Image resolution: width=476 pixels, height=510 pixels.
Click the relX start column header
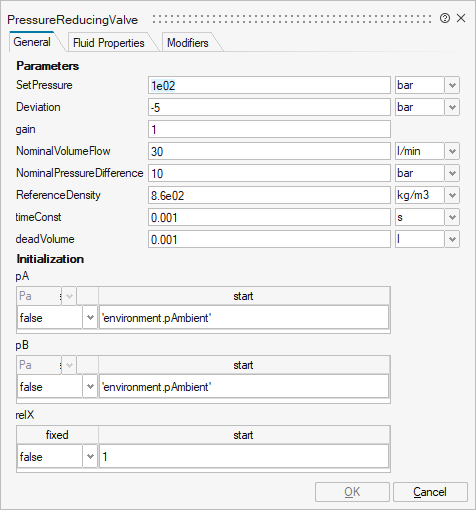click(x=244, y=435)
